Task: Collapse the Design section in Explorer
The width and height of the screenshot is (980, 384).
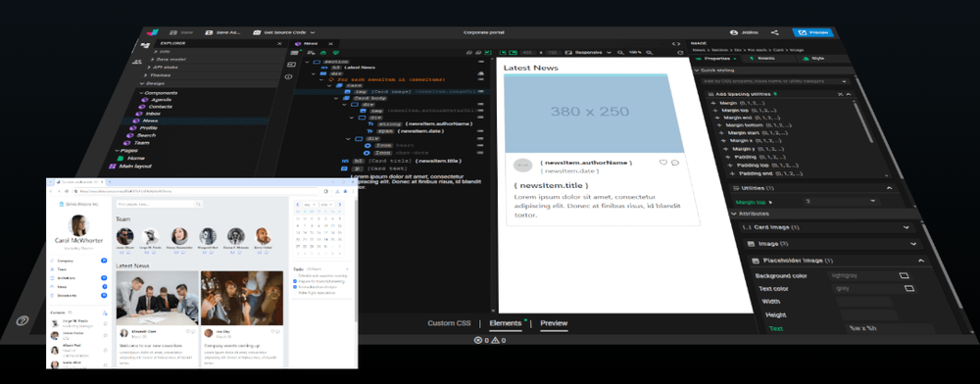Action: click(x=151, y=83)
